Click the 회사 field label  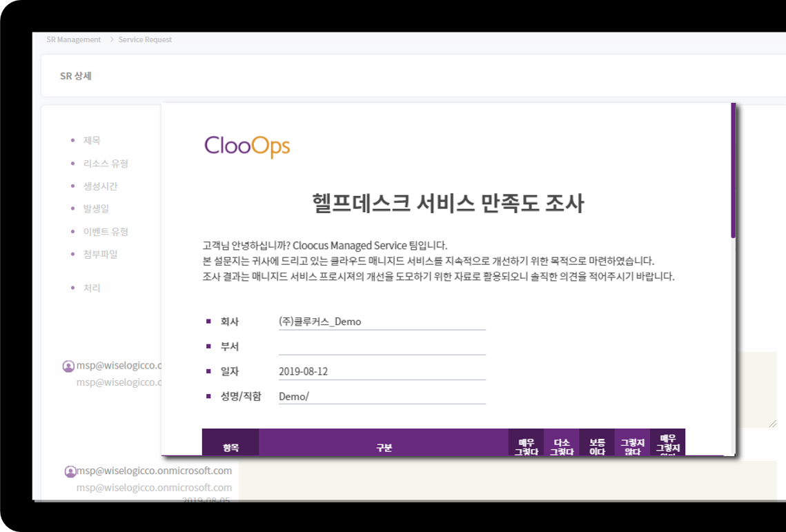(230, 322)
